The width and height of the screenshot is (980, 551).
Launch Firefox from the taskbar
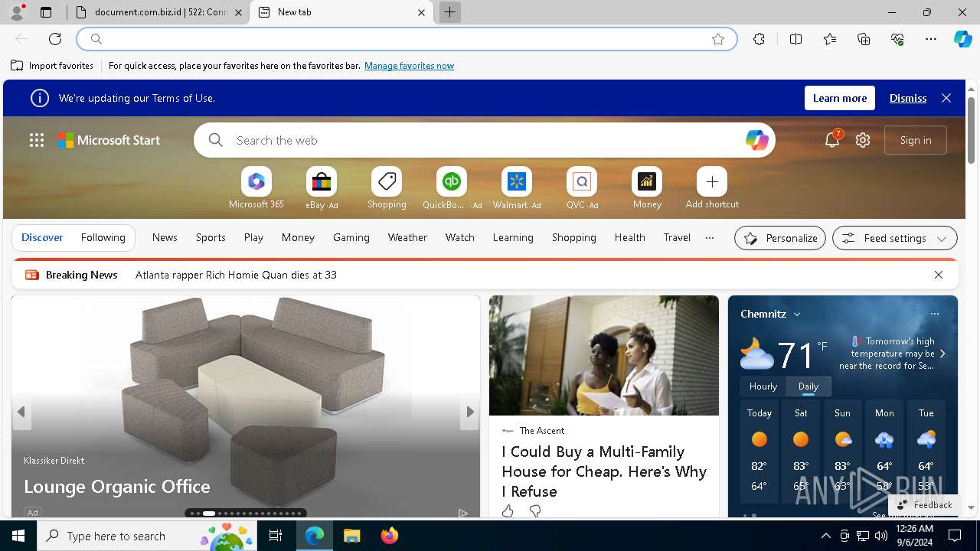pos(390,536)
